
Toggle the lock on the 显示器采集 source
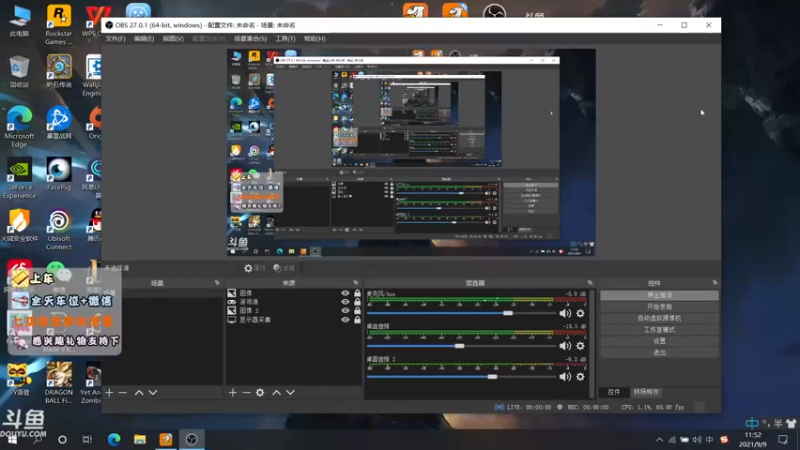[x=357, y=320]
